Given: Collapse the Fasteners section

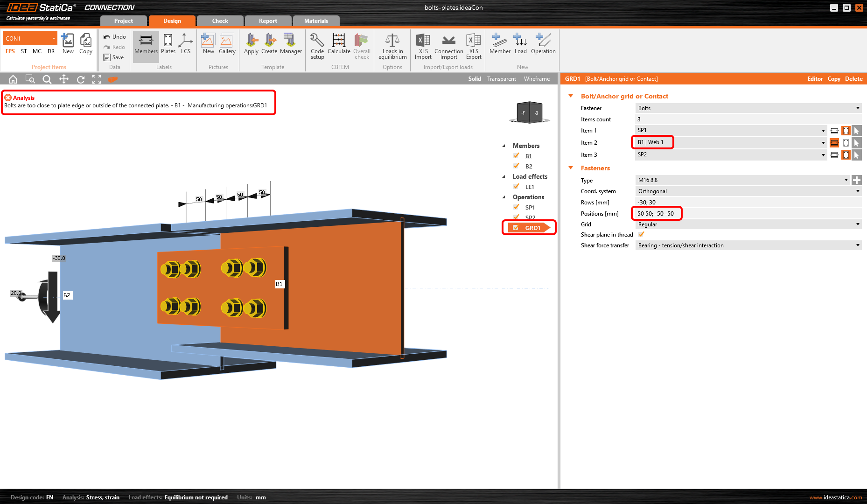Looking at the screenshot, I should (571, 168).
